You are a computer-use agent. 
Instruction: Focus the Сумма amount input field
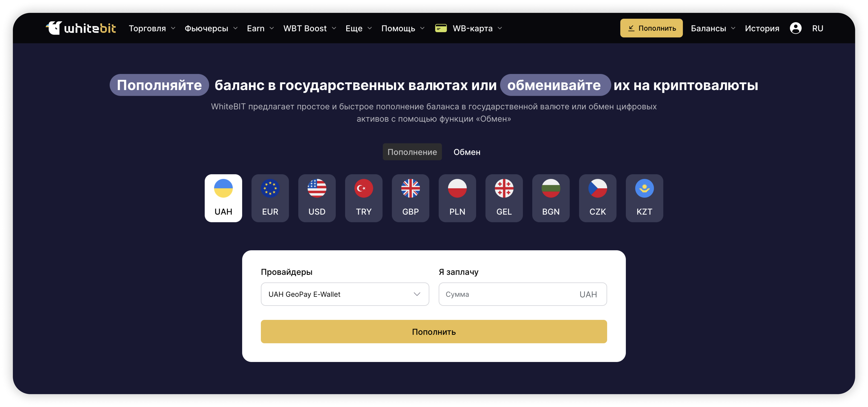point(523,294)
